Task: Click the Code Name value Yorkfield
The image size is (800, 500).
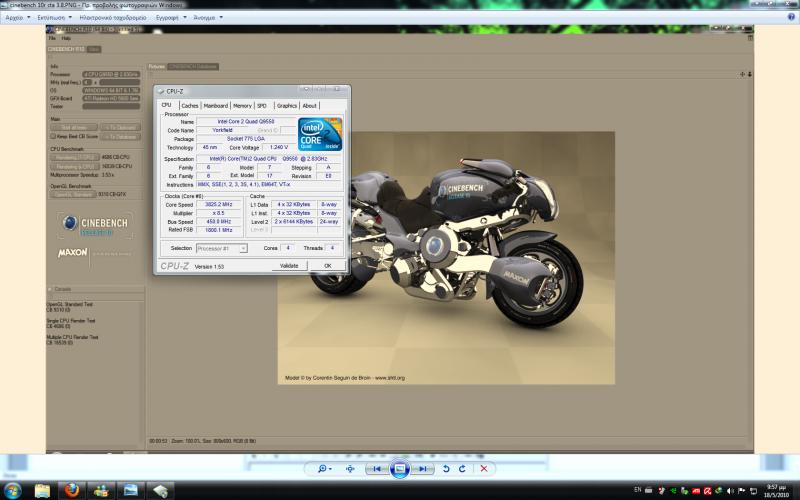Action: pos(222,130)
